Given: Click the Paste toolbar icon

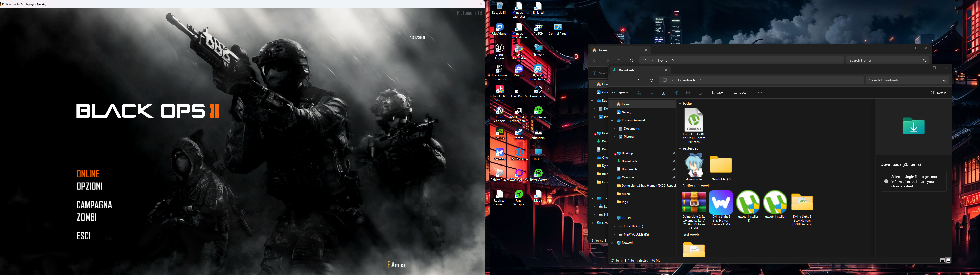Looking at the screenshot, I should coord(664,93).
